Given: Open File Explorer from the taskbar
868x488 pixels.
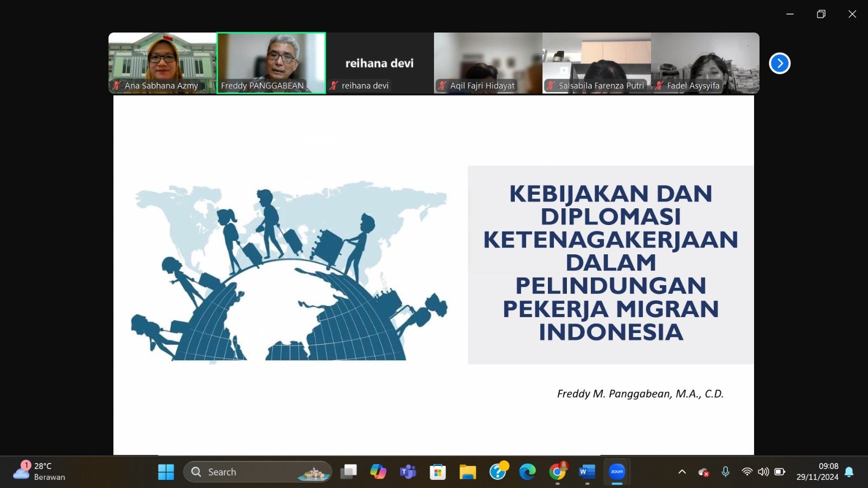Looking at the screenshot, I should [468, 472].
